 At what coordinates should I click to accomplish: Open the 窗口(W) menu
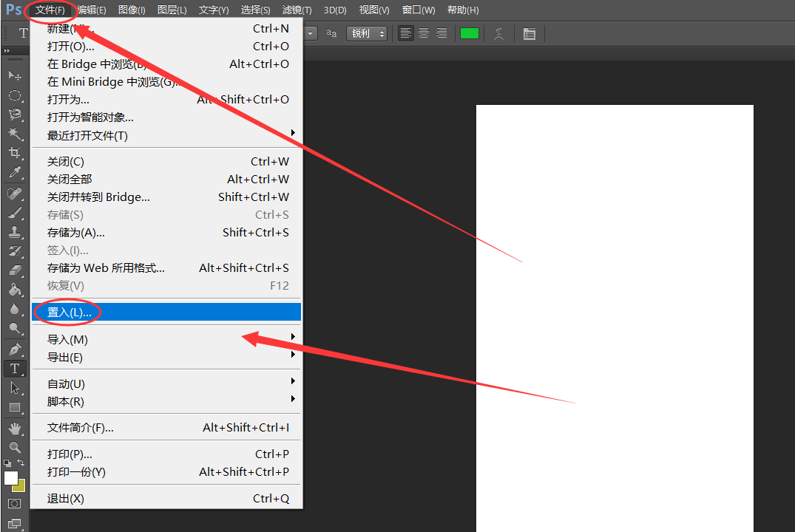click(x=419, y=10)
